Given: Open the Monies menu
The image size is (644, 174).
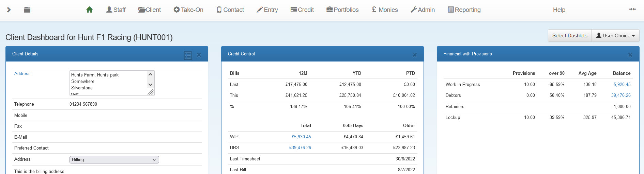Looking at the screenshot, I should [x=385, y=10].
